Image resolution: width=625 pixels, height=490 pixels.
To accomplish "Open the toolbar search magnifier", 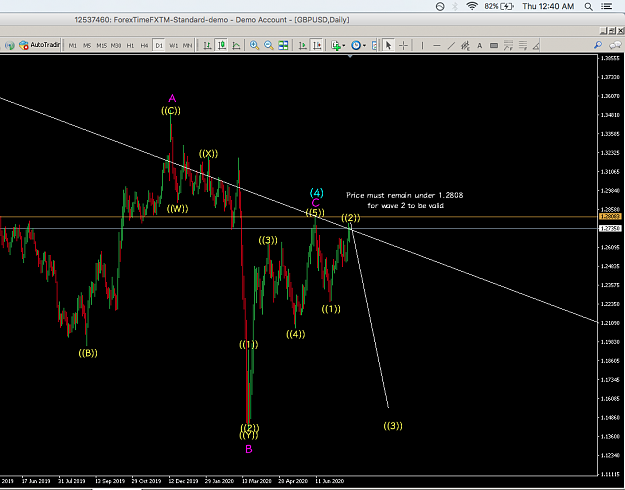I will click(598, 45).
